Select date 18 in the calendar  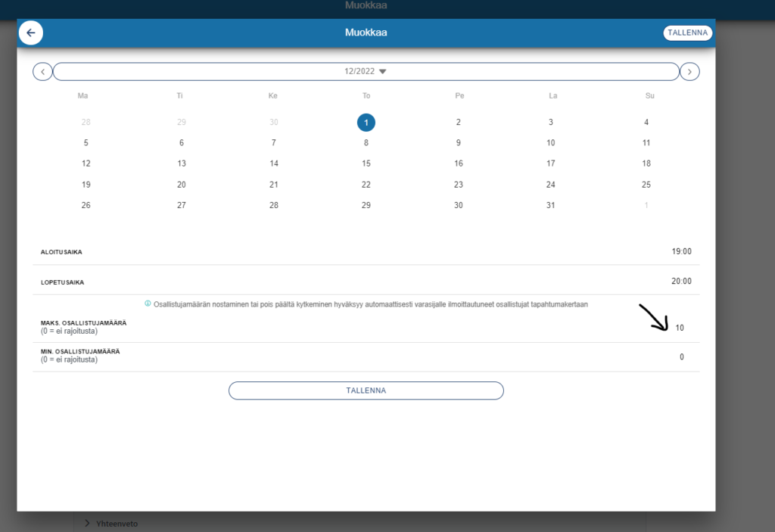[646, 163]
